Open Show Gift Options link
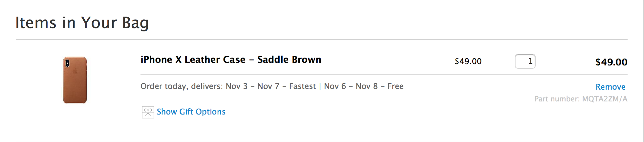This screenshot has width=644, height=142. [191, 112]
